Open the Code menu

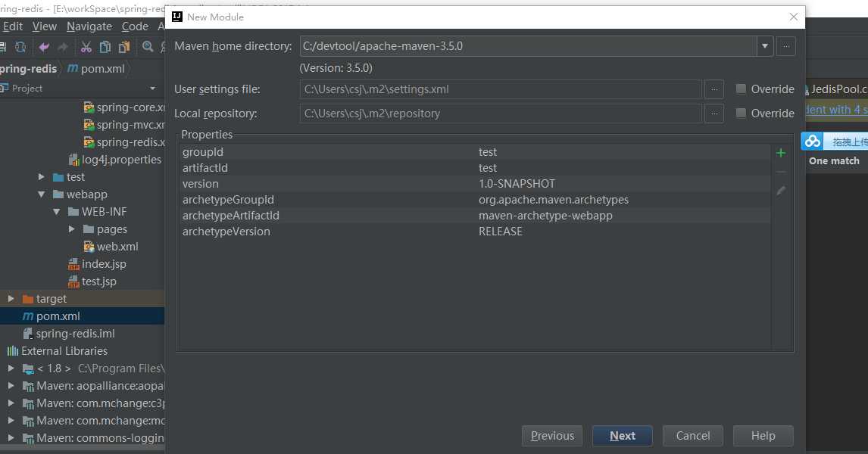[135, 26]
